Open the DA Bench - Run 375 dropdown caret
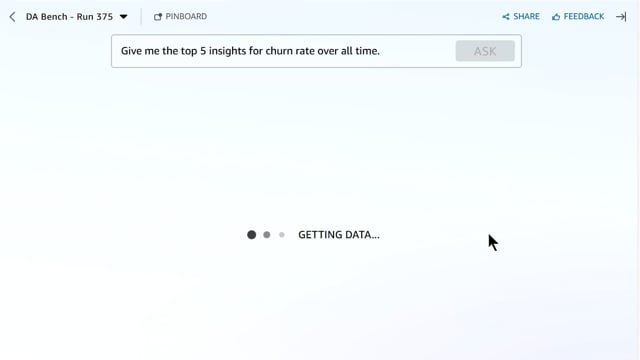 tap(123, 17)
